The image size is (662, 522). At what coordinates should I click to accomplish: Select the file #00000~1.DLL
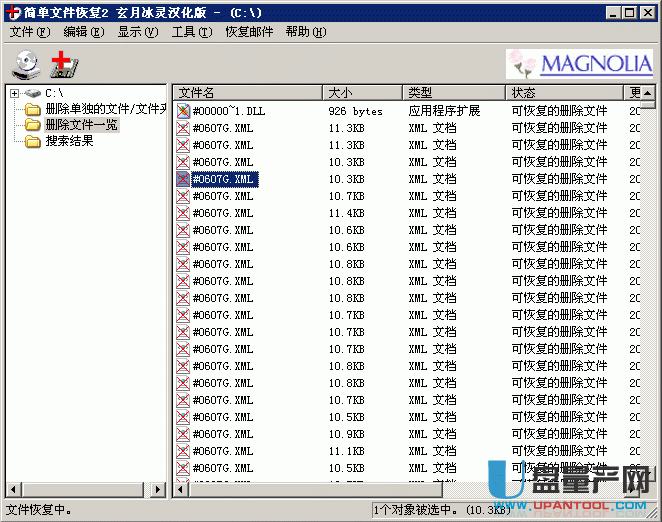pyautogui.click(x=229, y=111)
